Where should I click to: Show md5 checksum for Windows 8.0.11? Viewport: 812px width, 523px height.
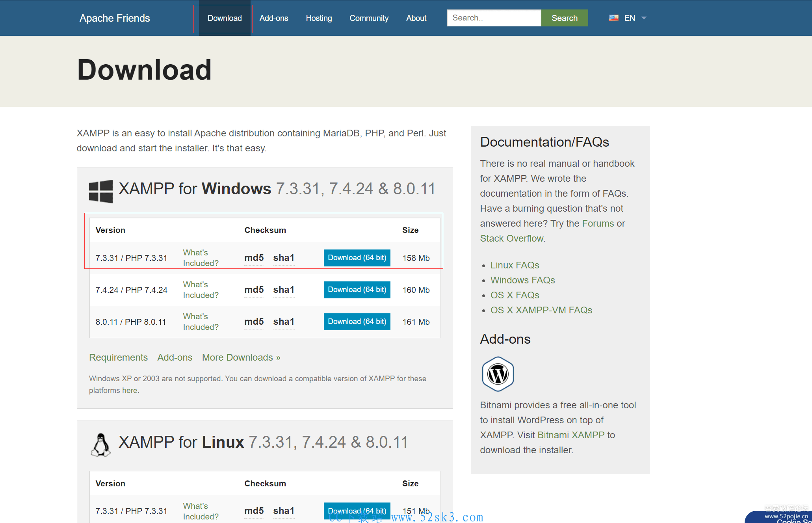click(x=254, y=322)
